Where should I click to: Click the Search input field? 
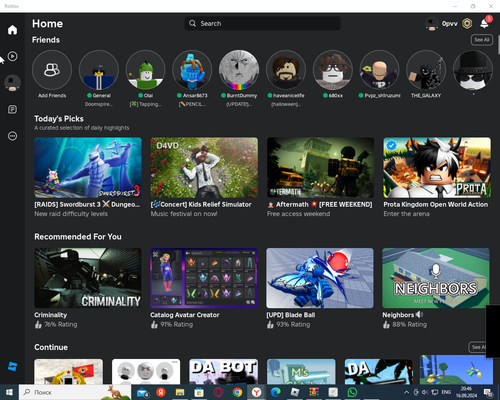pyautogui.click(x=262, y=23)
